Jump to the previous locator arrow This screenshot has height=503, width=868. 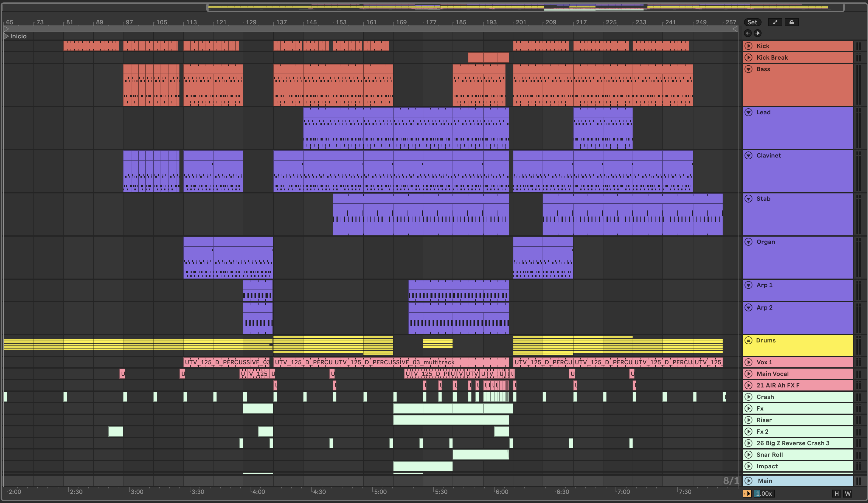[x=748, y=33]
